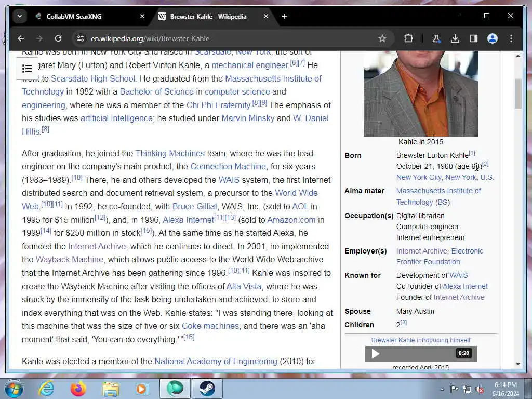Open the artificial intelligence link
532x399 pixels.
[x=116, y=118]
